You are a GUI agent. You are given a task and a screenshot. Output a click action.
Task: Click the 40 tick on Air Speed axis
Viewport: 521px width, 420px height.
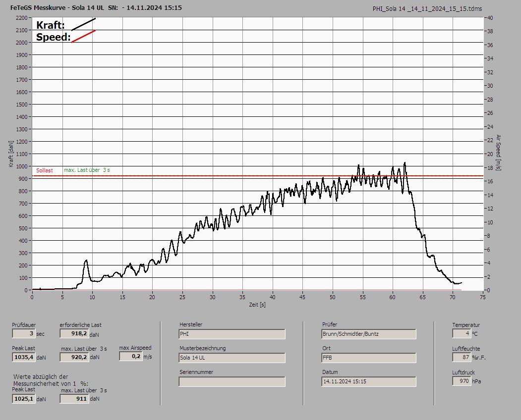(490, 18)
